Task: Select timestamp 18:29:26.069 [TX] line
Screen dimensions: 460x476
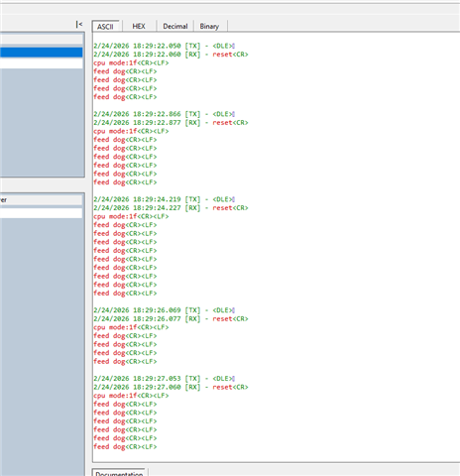Action: pyautogui.click(x=165, y=310)
